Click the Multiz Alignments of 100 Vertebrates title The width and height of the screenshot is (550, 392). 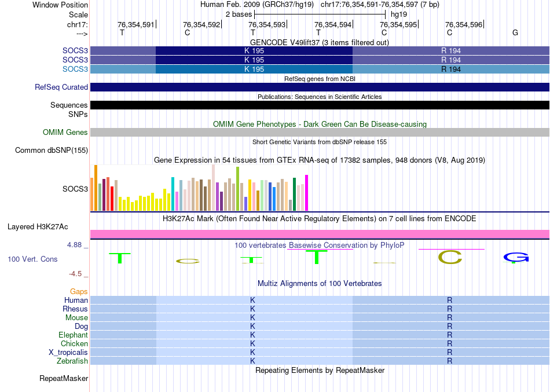click(320, 284)
